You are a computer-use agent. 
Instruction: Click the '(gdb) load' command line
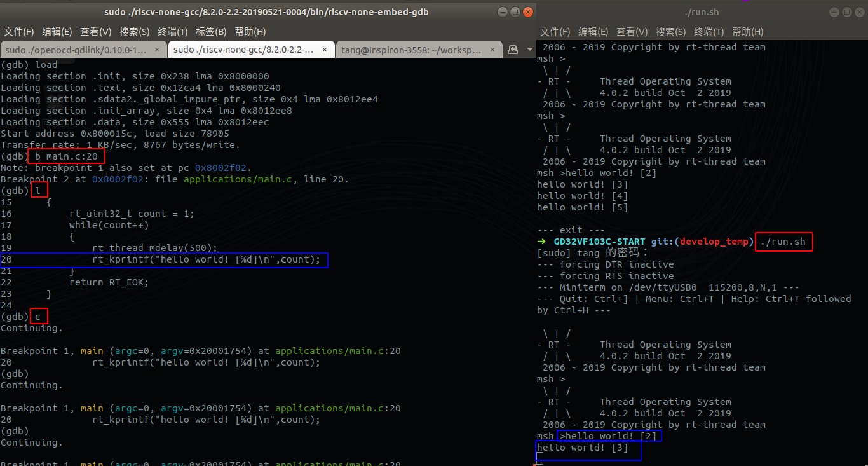tap(29, 65)
